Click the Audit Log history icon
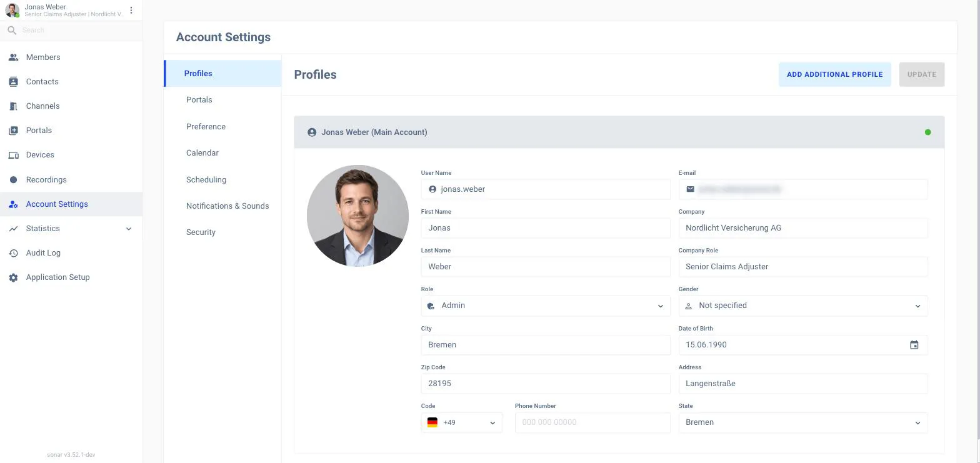The height and width of the screenshot is (463, 980). click(x=13, y=253)
